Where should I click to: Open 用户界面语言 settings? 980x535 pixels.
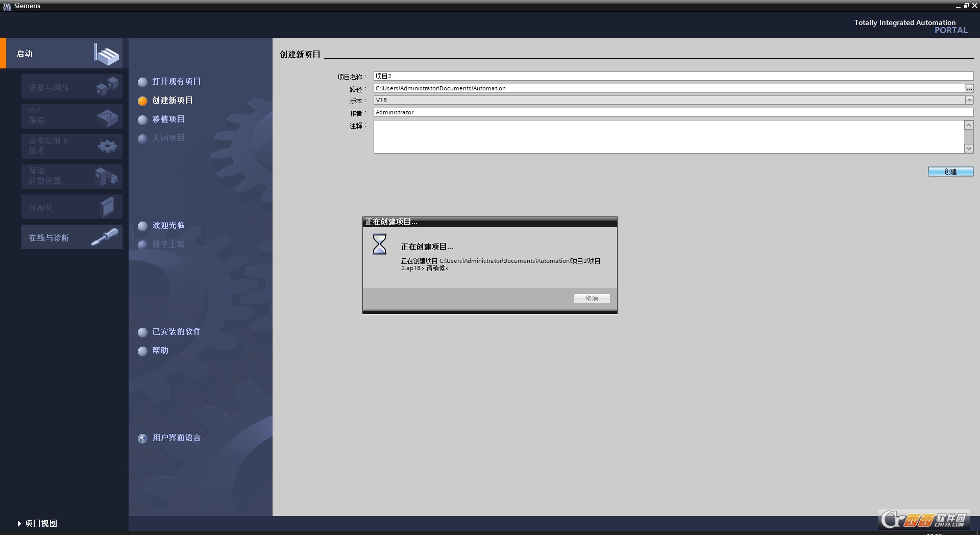[177, 437]
